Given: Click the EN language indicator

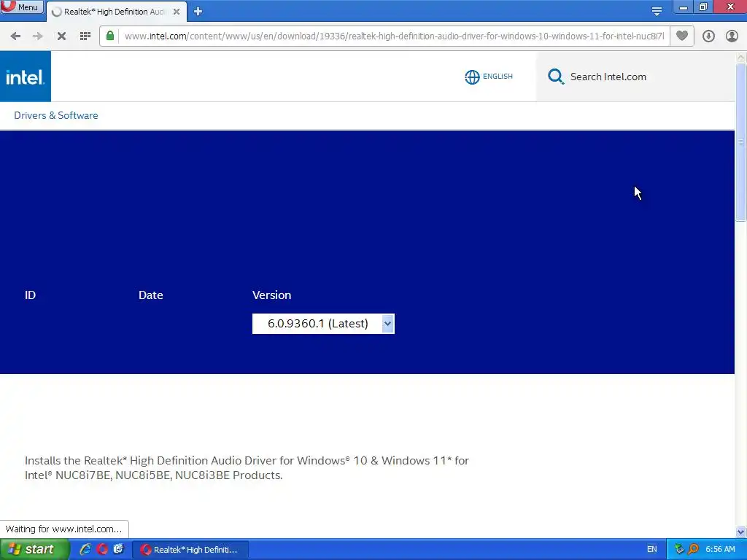Looking at the screenshot, I should [651, 549].
